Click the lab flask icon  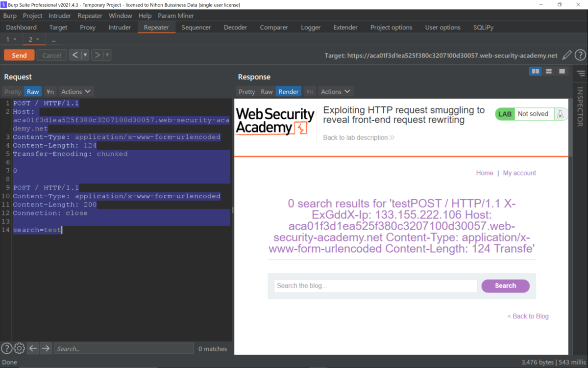coord(560,114)
